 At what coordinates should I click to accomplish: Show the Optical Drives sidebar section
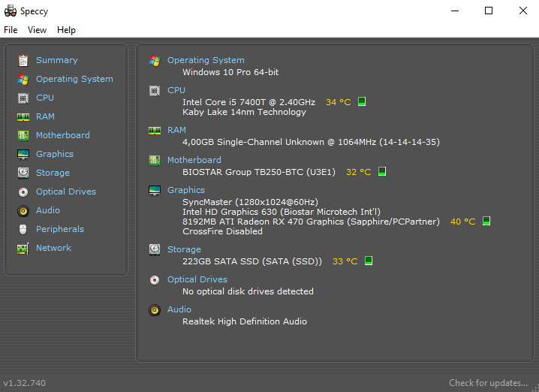66,191
